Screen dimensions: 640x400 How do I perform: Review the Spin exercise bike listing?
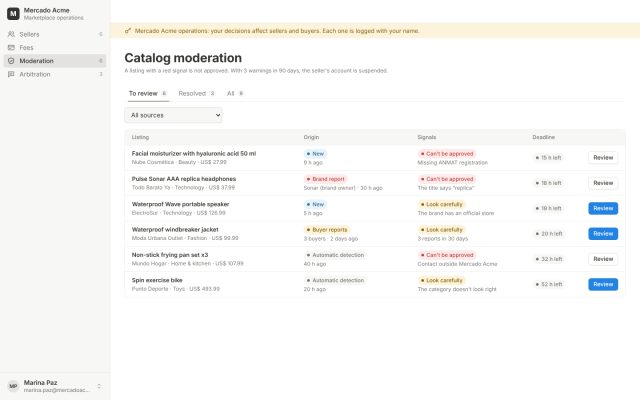coord(603,284)
